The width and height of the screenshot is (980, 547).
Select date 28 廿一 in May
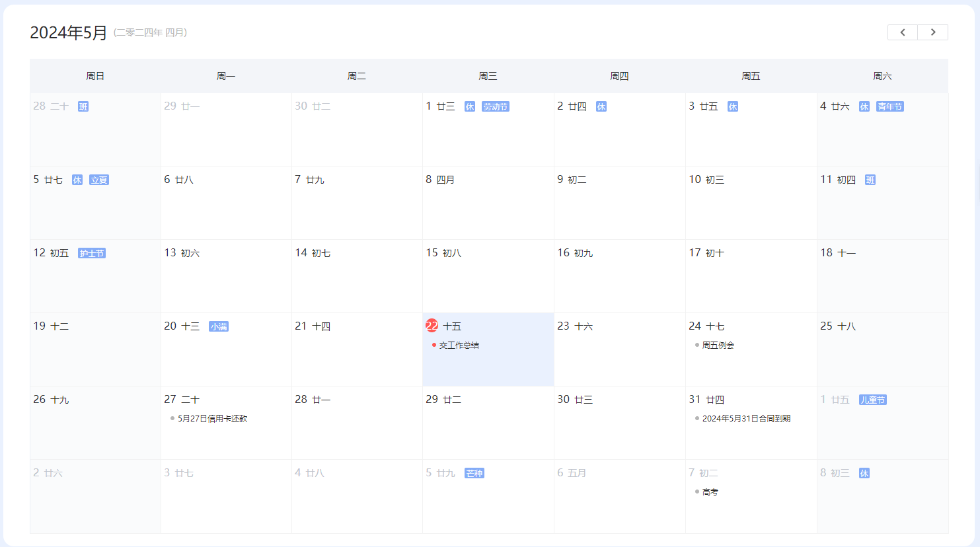coord(357,423)
